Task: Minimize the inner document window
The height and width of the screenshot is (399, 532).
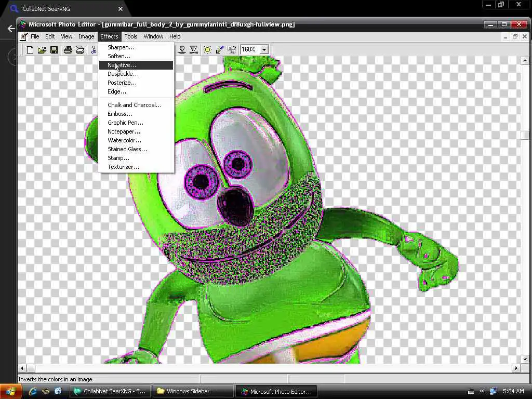Action: (506, 36)
